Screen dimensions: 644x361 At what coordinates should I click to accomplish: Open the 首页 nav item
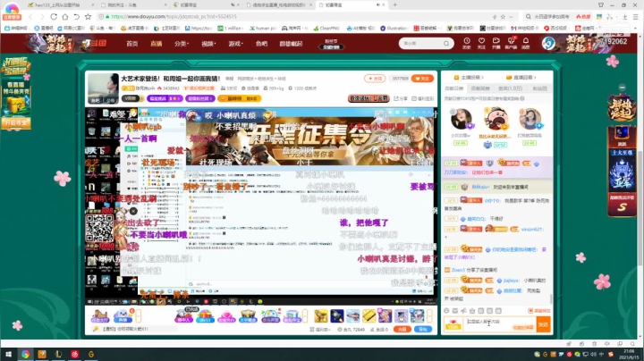131,44
